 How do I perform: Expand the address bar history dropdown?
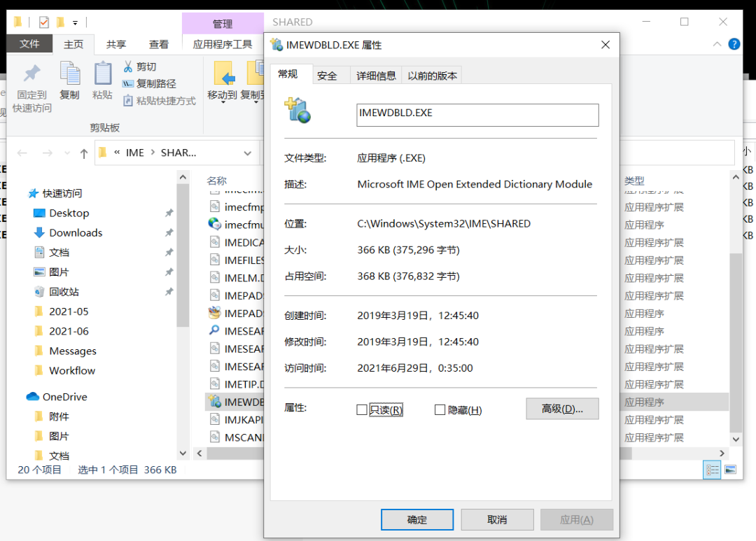click(x=247, y=153)
